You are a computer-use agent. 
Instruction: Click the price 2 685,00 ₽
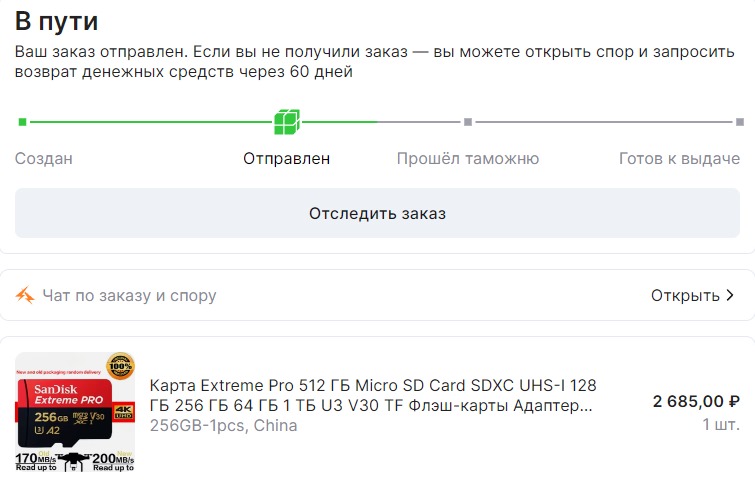(x=696, y=401)
